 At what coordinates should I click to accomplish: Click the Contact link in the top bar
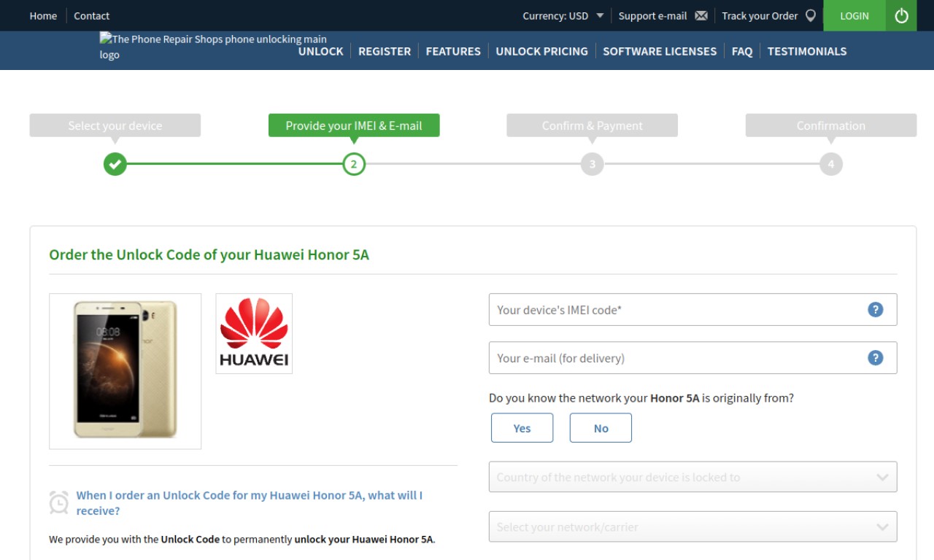tap(91, 15)
